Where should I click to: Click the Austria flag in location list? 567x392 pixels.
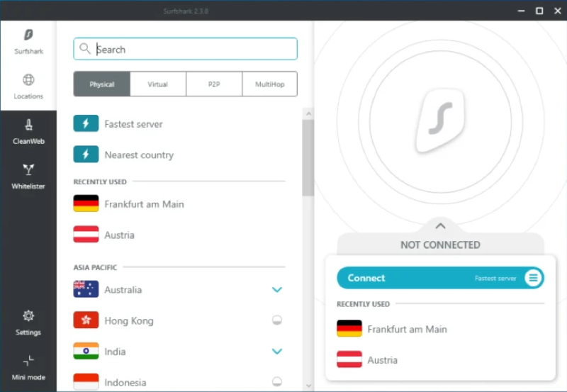(86, 235)
